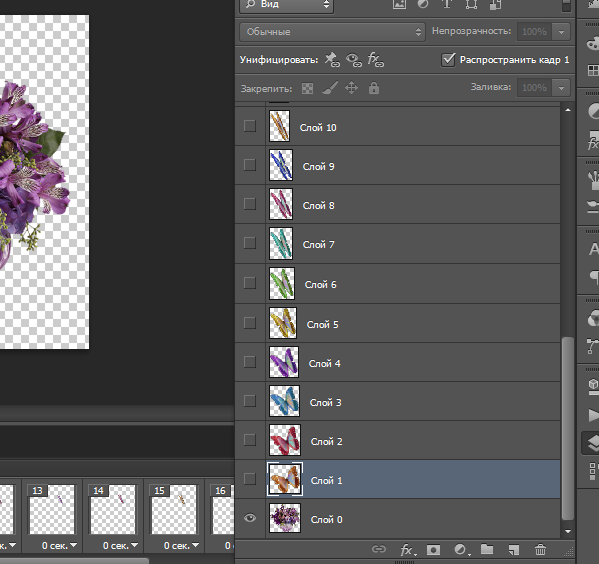This screenshot has width=599, height=564.
Task: Click the unify layer position icon
Action: click(332, 60)
